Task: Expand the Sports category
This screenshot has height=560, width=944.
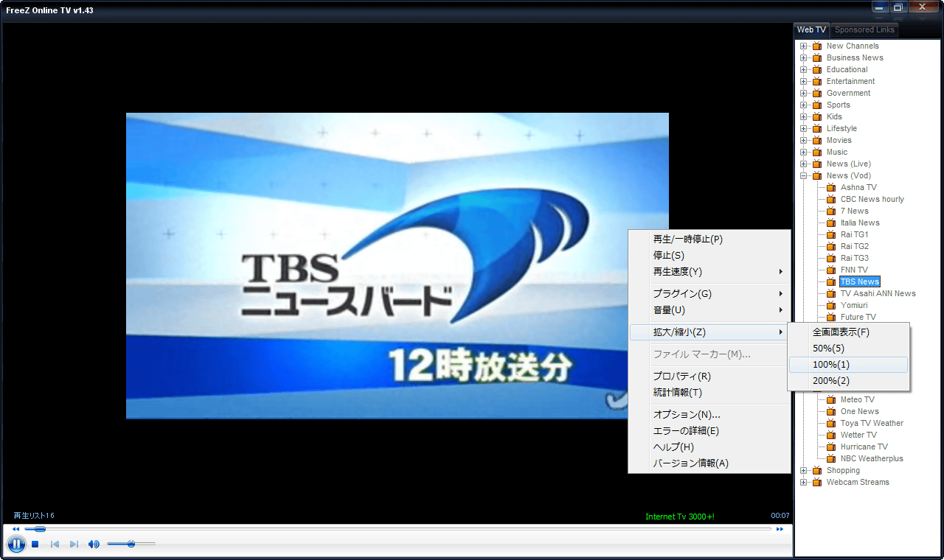Action: tap(804, 105)
